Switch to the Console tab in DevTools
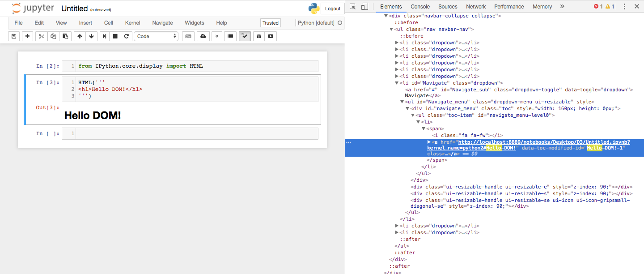Screen dimensions: 644x274 tap(420, 6)
